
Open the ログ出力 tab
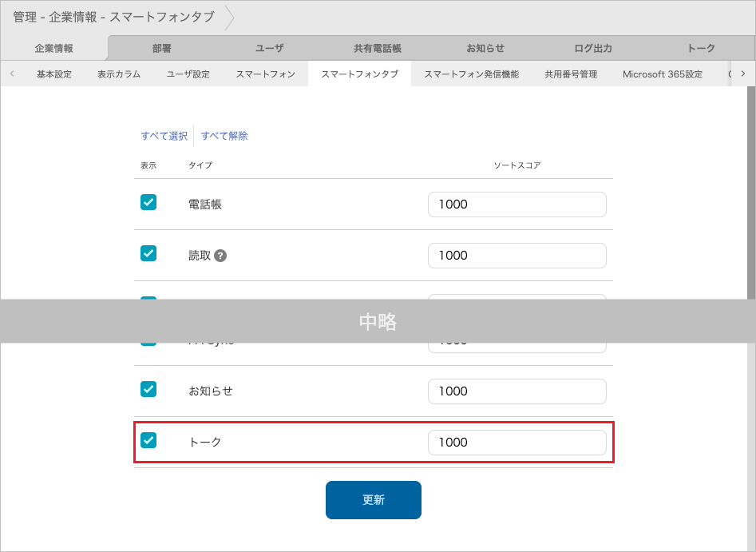592,48
